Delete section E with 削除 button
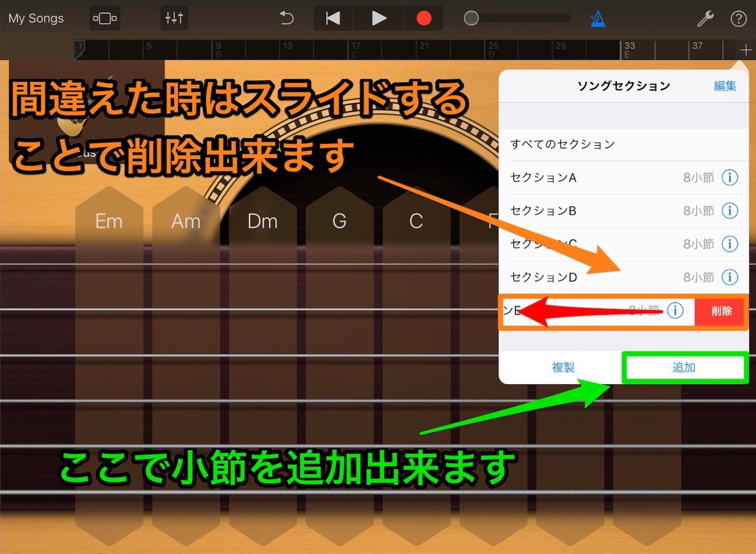This screenshot has height=554, width=756. pyautogui.click(x=721, y=311)
